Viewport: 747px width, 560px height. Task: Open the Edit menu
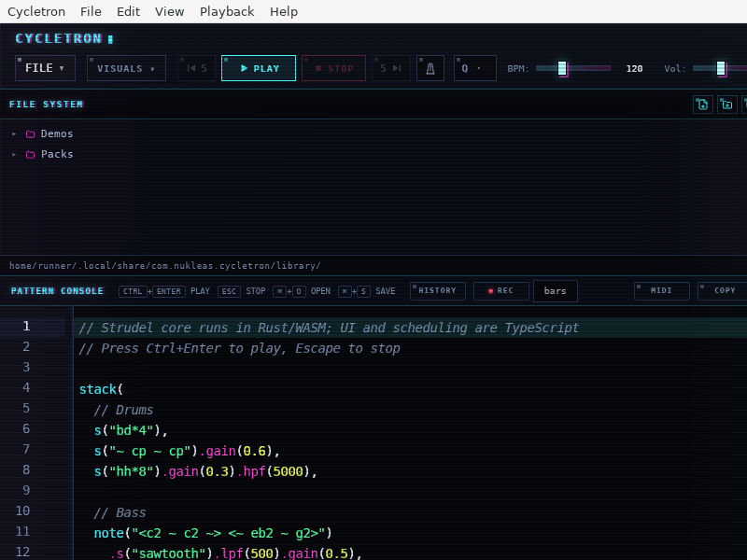(128, 11)
